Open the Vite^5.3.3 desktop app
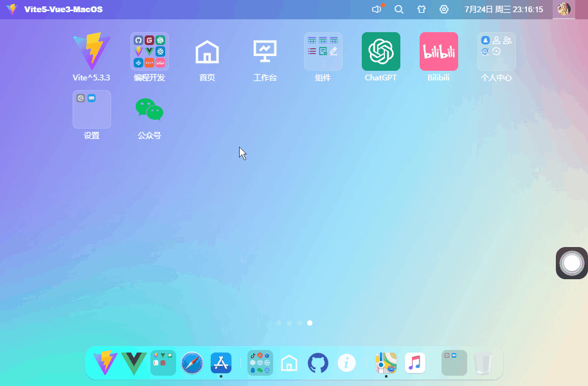The width and height of the screenshot is (588, 386). 91,51
